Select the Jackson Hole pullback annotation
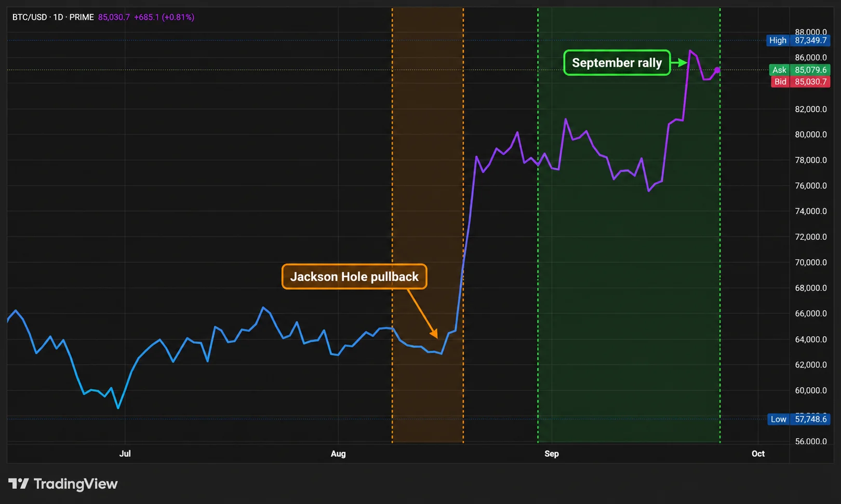 coord(354,277)
